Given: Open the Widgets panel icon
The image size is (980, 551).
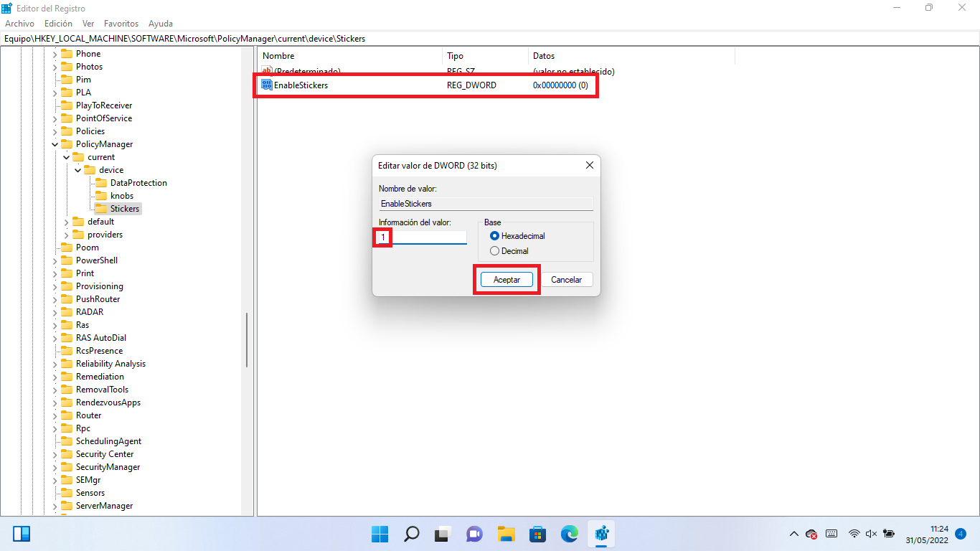Looking at the screenshot, I should click(22, 534).
